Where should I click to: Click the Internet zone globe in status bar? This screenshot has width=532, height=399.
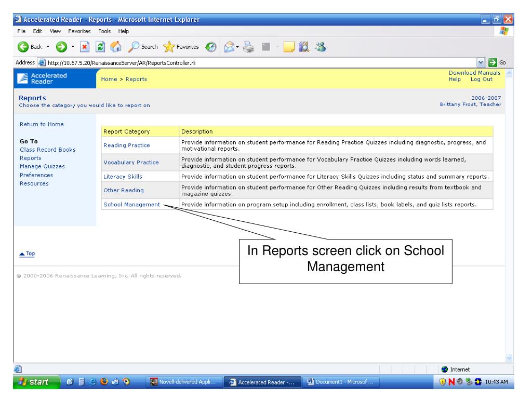pos(445,369)
